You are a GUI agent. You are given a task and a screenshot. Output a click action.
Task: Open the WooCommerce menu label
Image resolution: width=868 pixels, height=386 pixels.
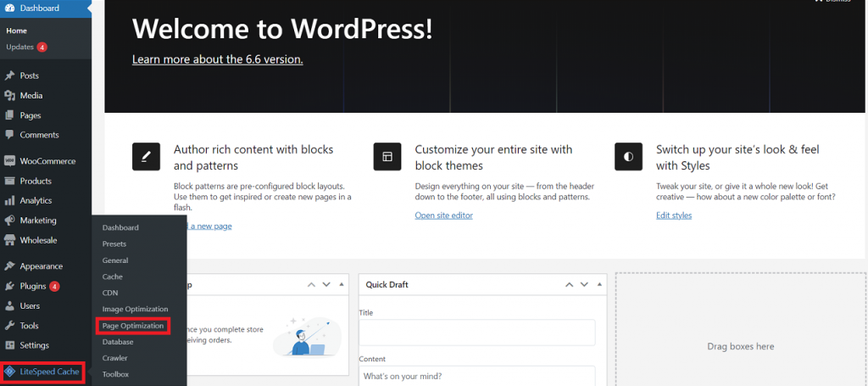point(47,161)
